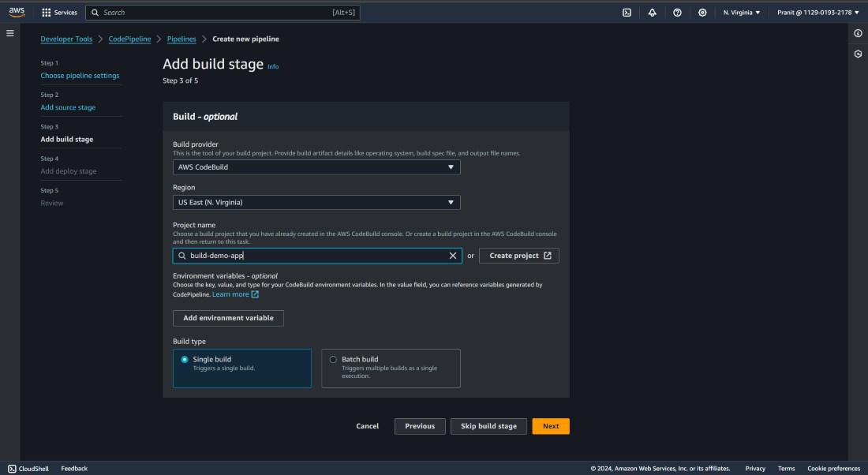Go to Step 1 Choose pipeline settings
Screen dimensions: 868x475
pyautogui.click(x=80, y=75)
